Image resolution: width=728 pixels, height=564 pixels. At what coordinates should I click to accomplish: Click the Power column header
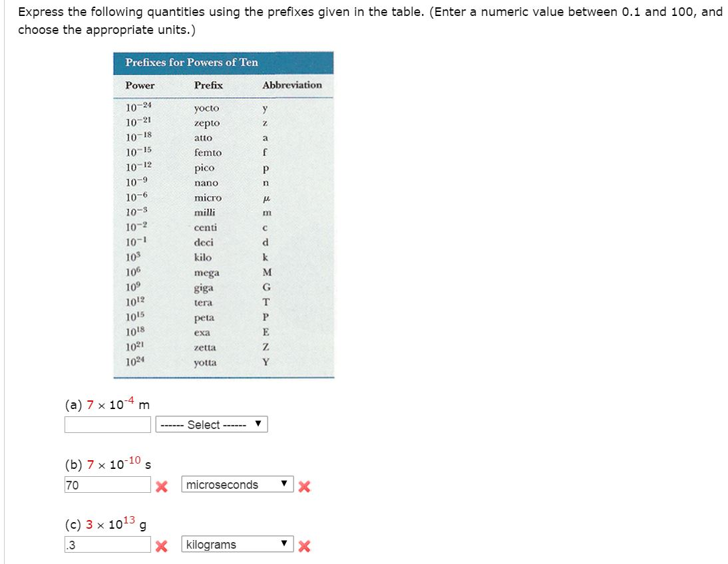click(x=140, y=85)
